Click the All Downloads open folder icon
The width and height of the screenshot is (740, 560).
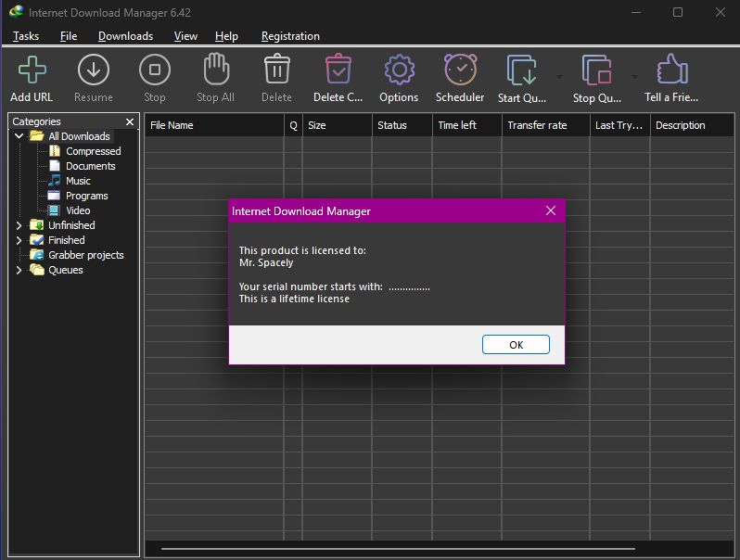tap(37, 136)
